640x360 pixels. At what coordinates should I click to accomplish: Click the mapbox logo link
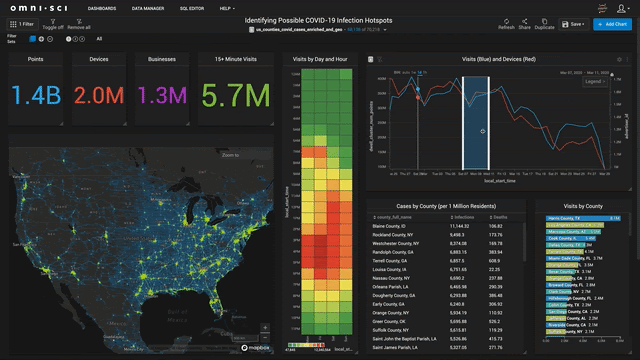pyautogui.click(x=255, y=348)
